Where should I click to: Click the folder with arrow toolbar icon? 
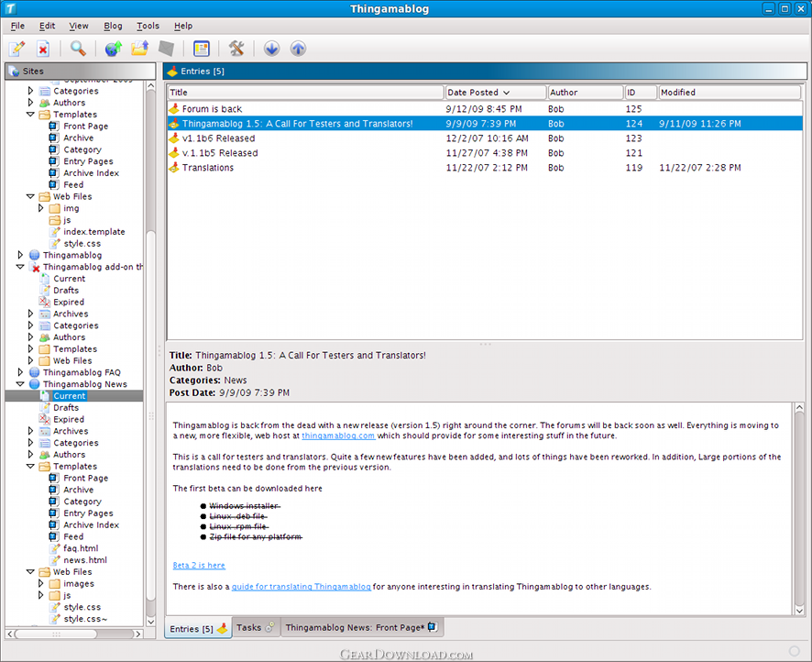coord(140,49)
